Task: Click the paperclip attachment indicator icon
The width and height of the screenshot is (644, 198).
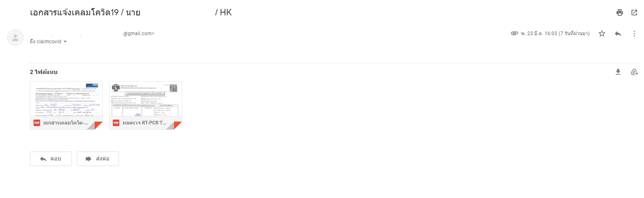Action: click(x=515, y=34)
